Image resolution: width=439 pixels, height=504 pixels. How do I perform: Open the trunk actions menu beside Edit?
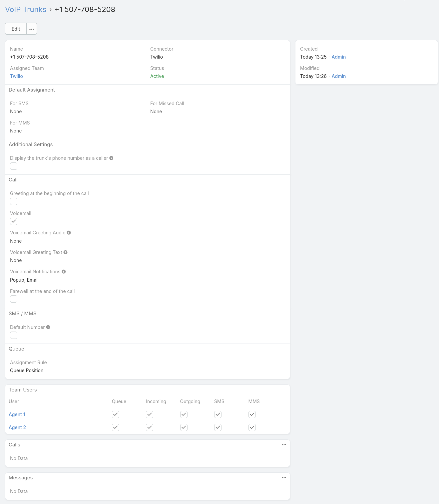pos(31,29)
